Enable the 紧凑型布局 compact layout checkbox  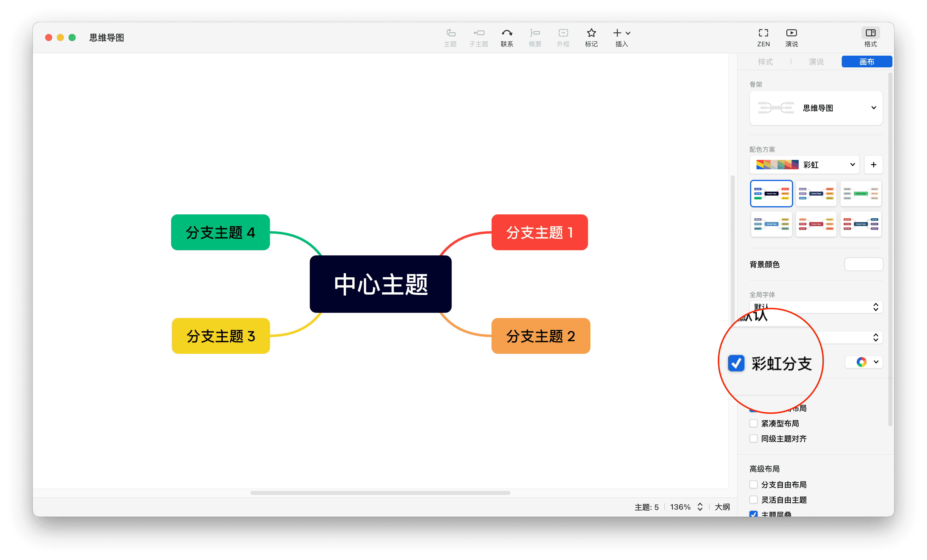click(754, 423)
